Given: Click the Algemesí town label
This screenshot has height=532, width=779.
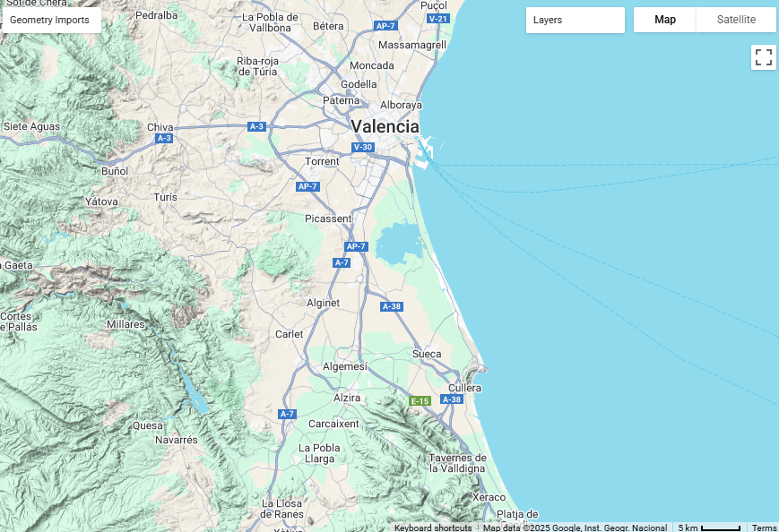Looking at the screenshot, I should coord(345,366).
